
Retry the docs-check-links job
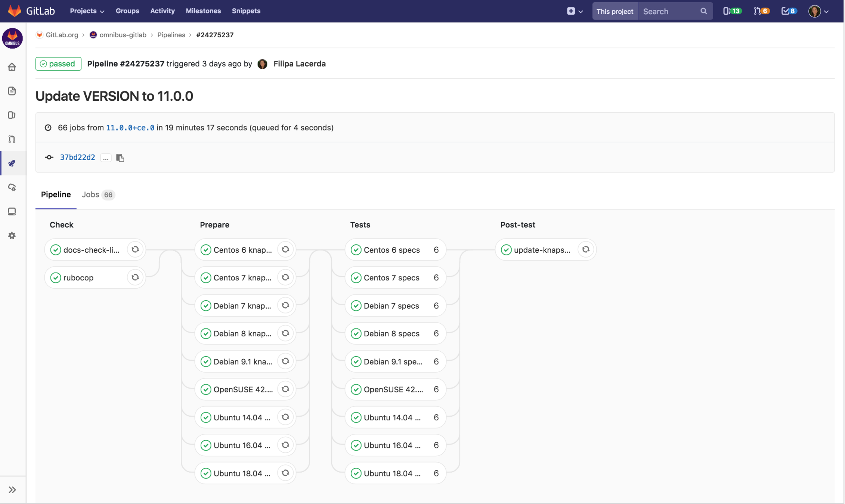point(135,249)
